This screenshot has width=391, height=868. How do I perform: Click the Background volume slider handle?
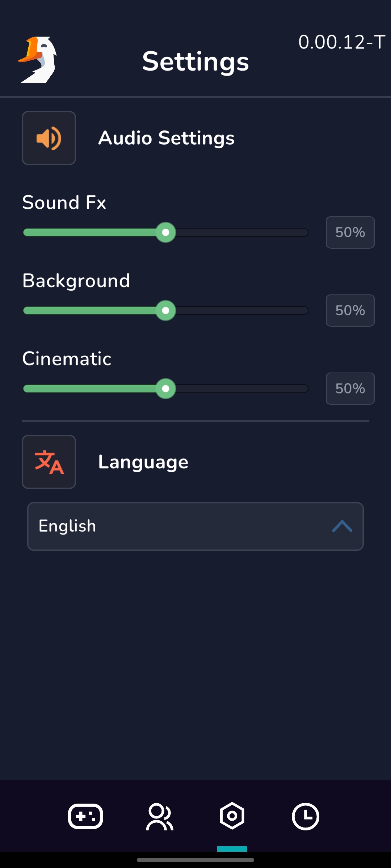(x=166, y=311)
